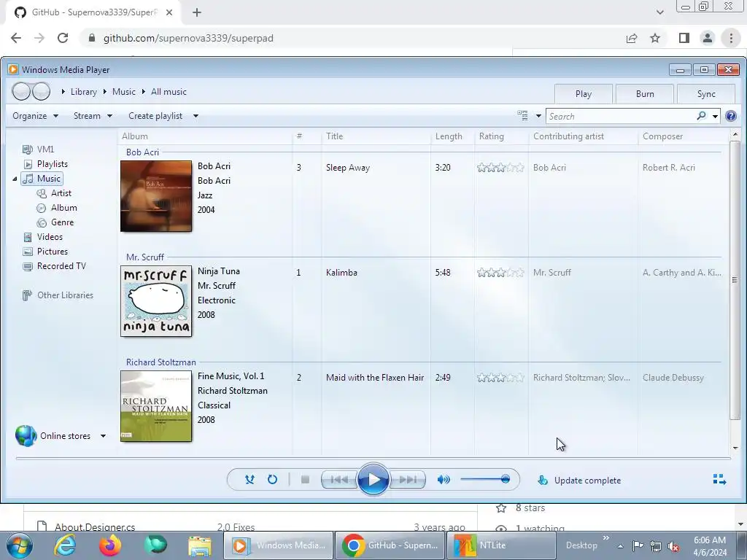747x560 pixels.
Task: Click Music in the breadcrumb
Action: tap(124, 91)
